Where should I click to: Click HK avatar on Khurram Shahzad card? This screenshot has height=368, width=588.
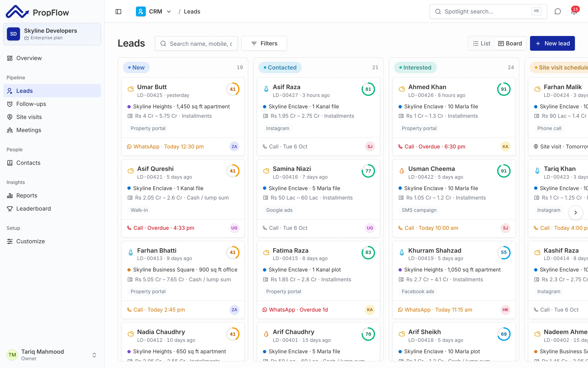click(x=505, y=310)
